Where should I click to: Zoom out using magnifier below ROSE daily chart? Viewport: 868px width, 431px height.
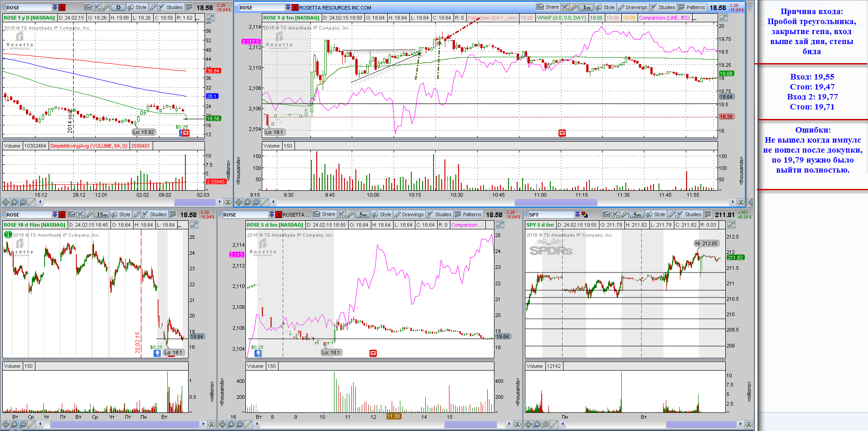pos(23,202)
